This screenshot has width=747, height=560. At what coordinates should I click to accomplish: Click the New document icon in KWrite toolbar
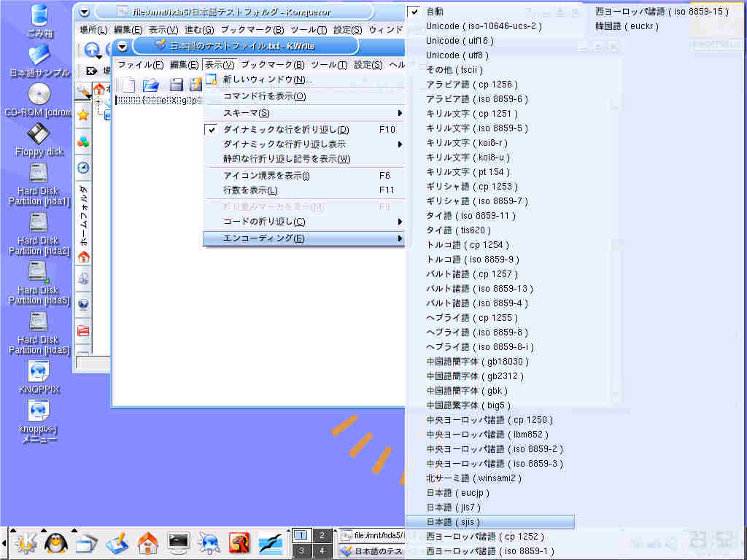point(128,85)
